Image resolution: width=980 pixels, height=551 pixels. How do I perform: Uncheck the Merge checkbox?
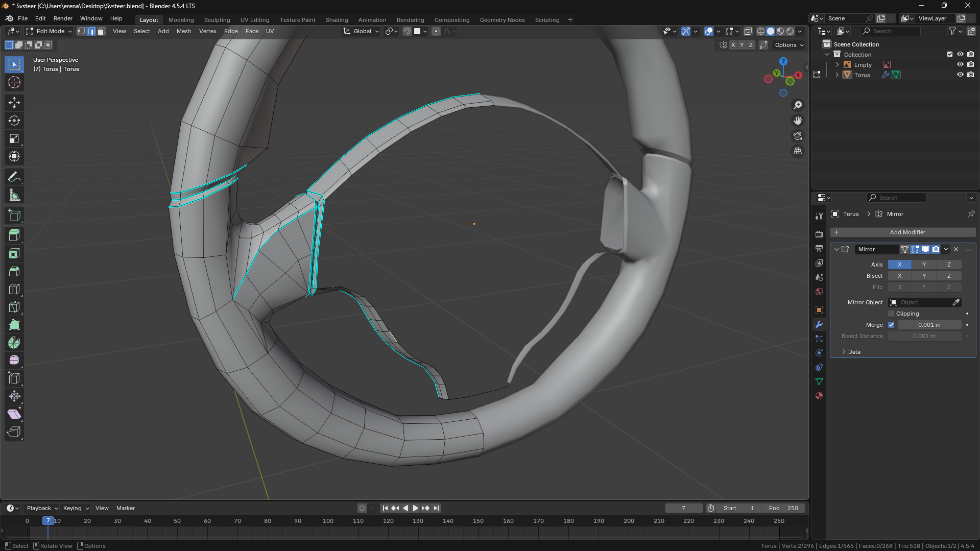tap(891, 325)
